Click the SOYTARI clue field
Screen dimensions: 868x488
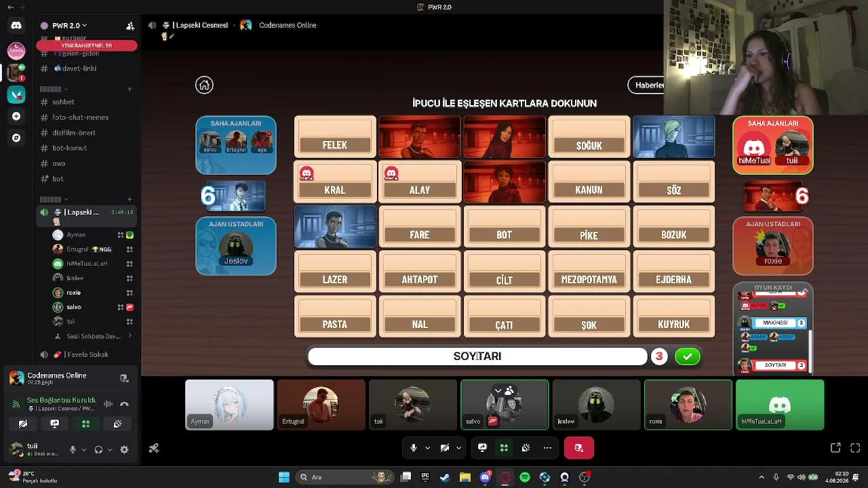(477, 357)
